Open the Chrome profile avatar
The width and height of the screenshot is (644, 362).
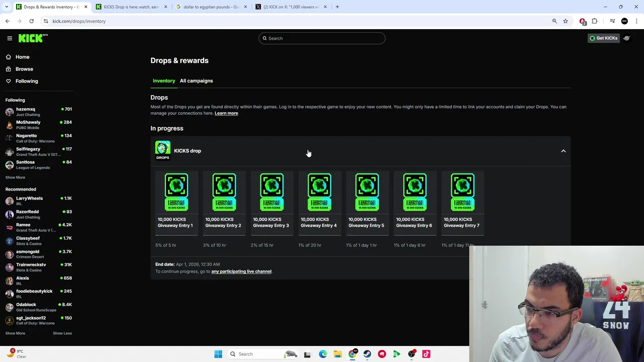pyautogui.click(x=624, y=21)
